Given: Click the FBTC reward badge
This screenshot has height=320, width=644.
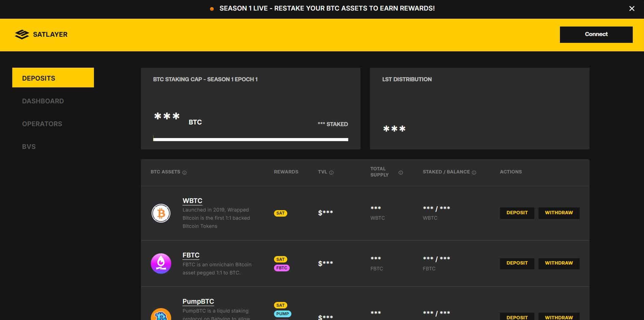Looking at the screenshot, I should [281, 268].
